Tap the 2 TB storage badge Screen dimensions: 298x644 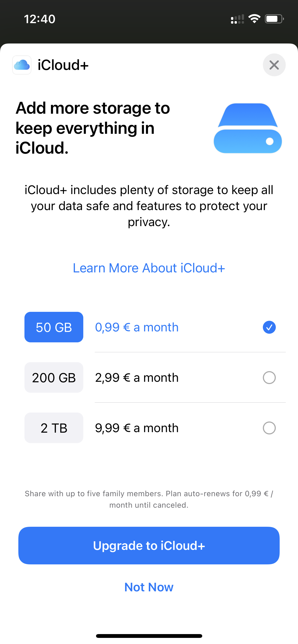click(54, 428)
